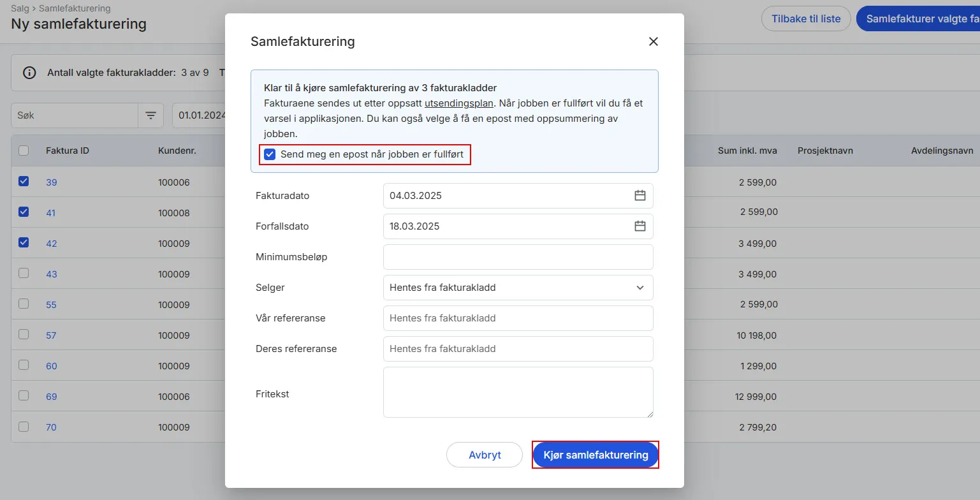Uncheck invoice 39 in the list

pyautogui.click(x=24, y=182)
